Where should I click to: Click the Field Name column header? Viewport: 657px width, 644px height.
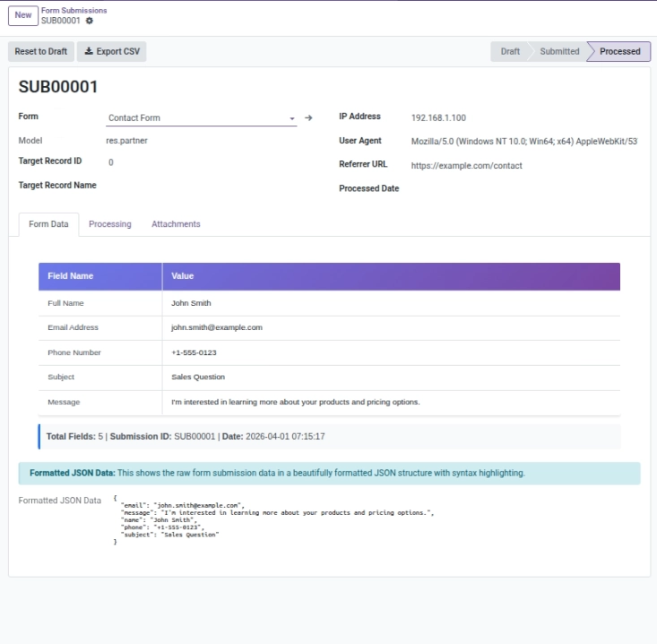coord(100,276)
